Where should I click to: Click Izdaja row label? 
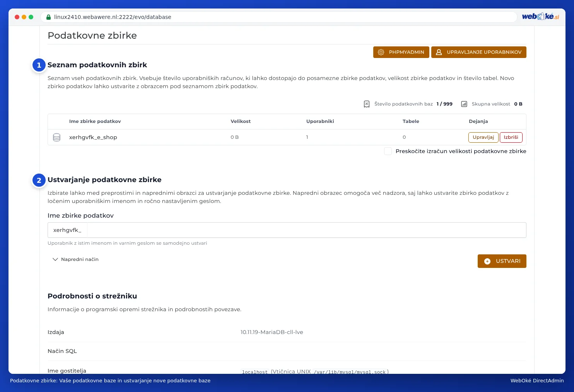(56, 332)
